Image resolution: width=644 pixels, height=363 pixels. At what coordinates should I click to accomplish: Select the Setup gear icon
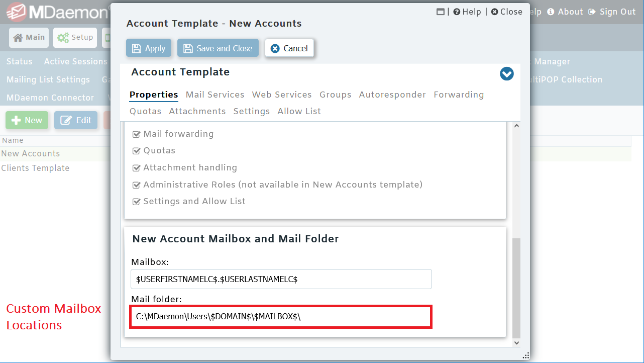[63, 37]
